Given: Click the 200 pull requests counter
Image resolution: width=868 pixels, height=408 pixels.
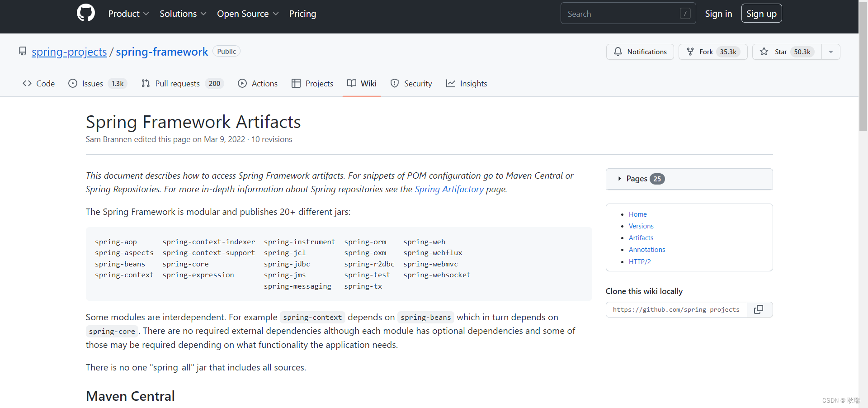Looking at the screenshot, I should (214, 84).
